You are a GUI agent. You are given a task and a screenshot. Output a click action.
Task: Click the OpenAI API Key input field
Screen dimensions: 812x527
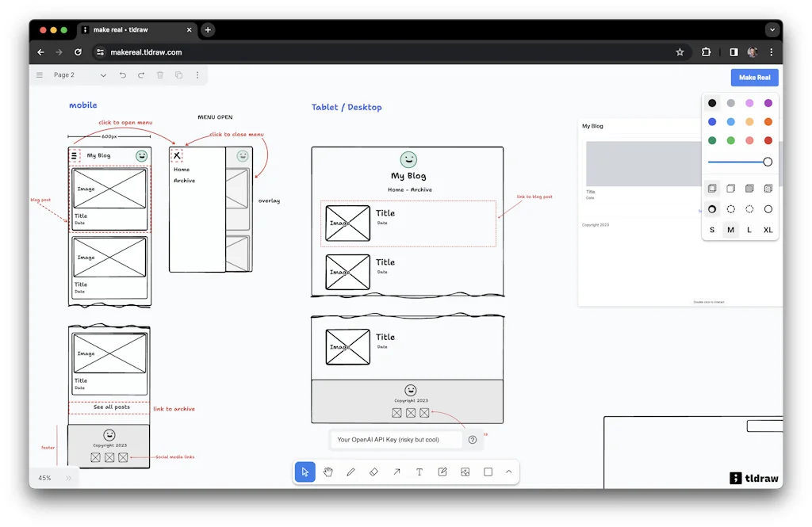pos(396,438)
